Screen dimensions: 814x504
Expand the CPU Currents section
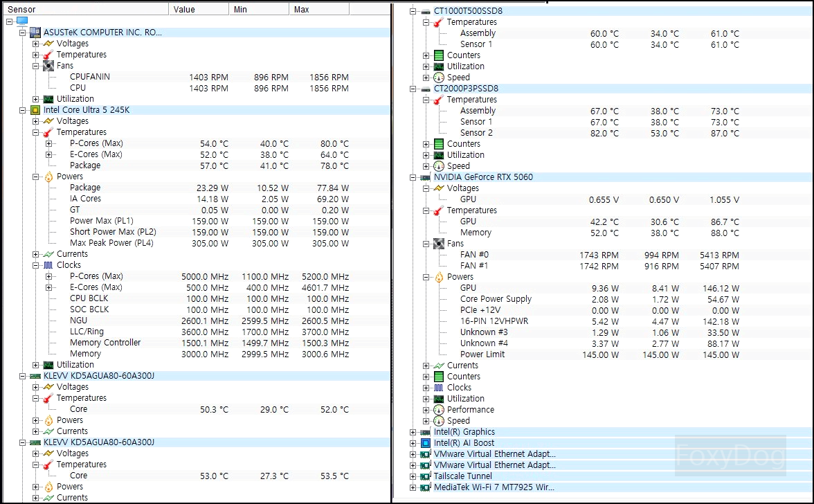tap(35, 254)
